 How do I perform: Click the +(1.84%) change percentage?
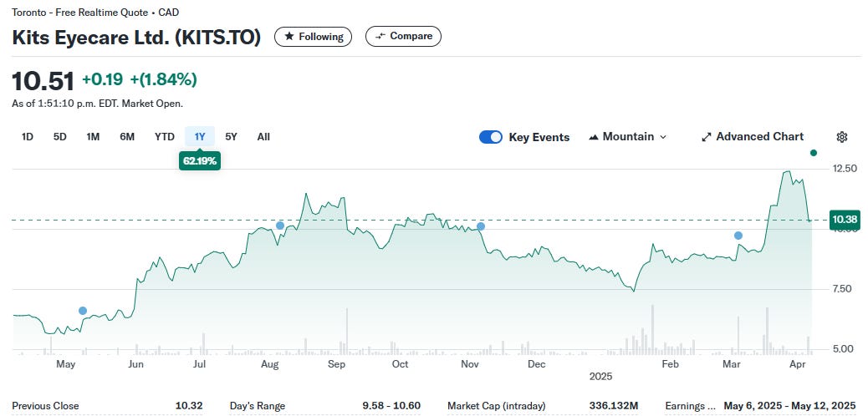coord(163,79)
